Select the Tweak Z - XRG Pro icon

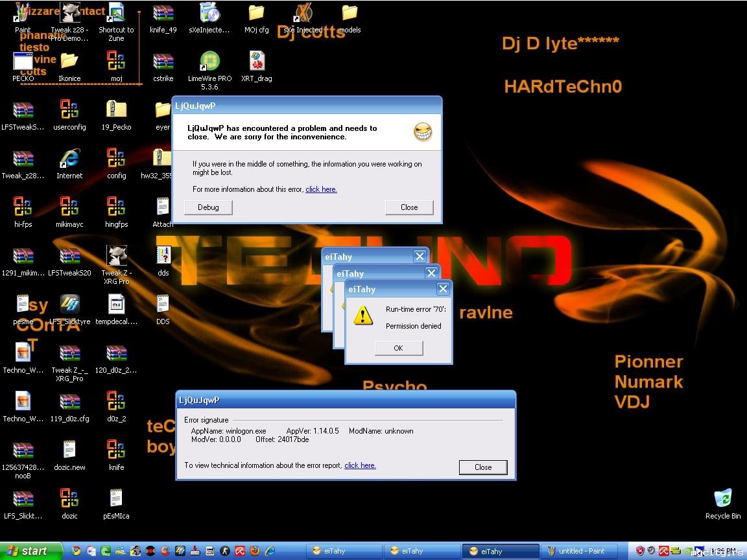pos(116,265)
